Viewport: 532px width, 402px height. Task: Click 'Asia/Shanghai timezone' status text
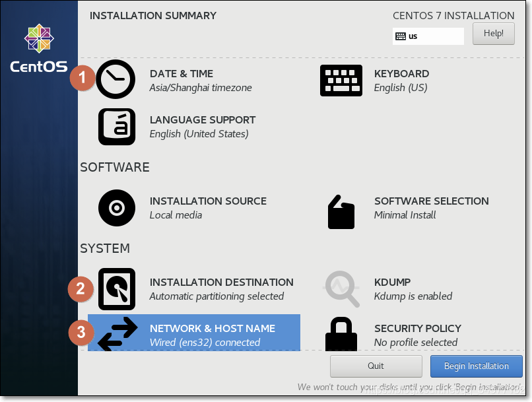201,88
